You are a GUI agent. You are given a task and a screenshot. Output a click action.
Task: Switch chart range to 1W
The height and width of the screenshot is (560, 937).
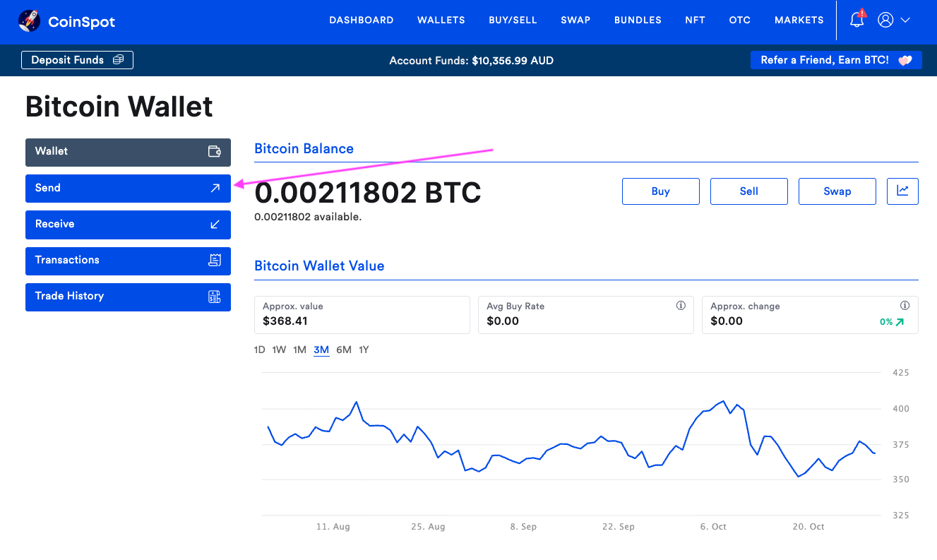tap(280, 350)
